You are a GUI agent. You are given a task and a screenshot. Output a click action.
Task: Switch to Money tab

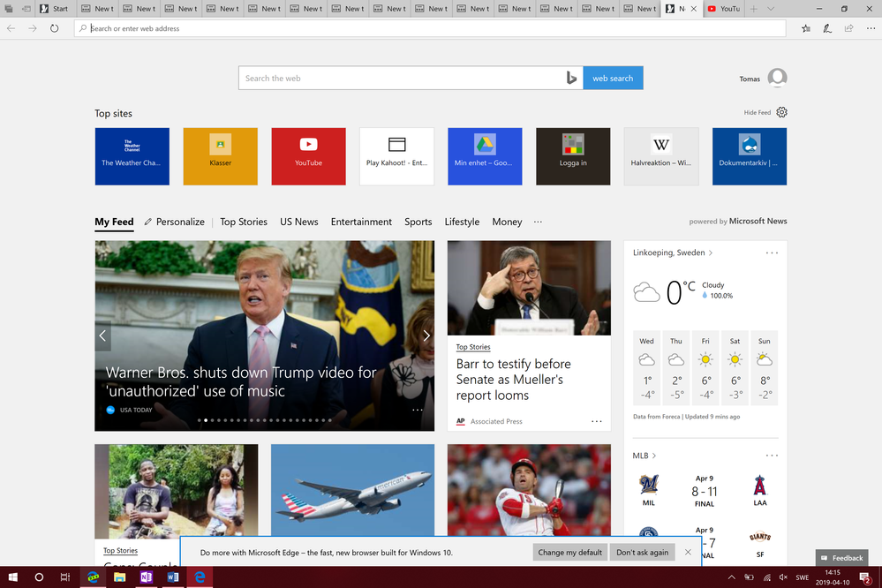click(x=507, y=222)
